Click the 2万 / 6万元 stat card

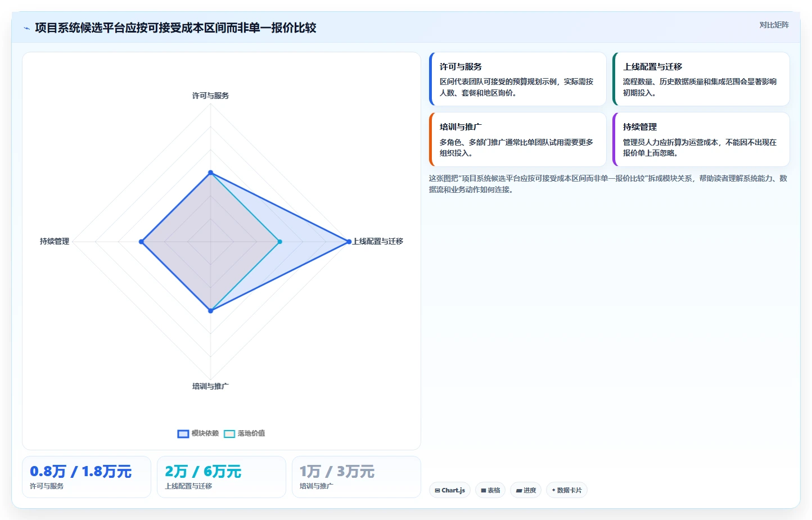coord(222,477)
